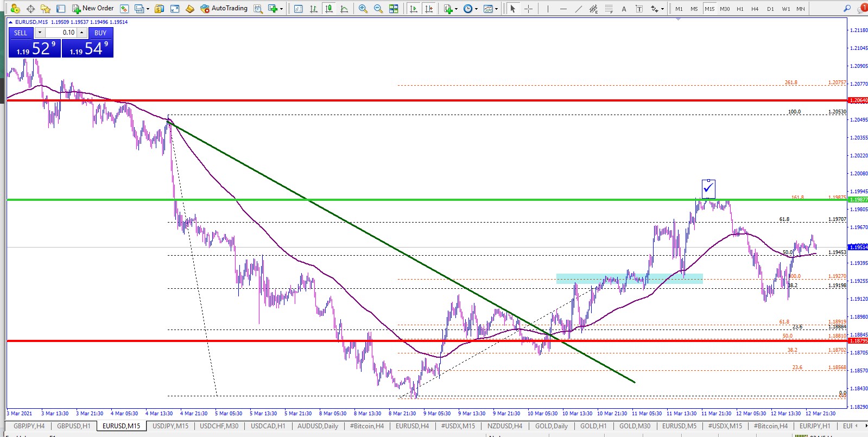The height and width of the screenshot is (437, 868).
Task: Zoom out on the chart
Action: (378, 9)
